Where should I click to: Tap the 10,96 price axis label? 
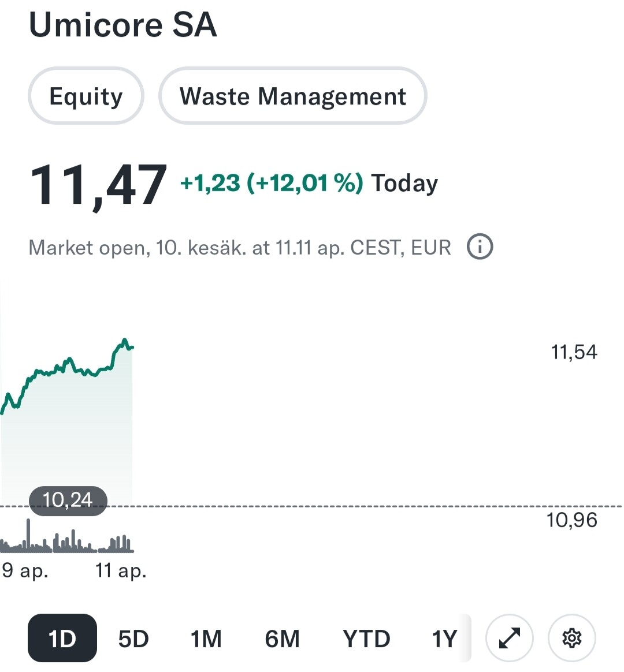click(571, 520)
